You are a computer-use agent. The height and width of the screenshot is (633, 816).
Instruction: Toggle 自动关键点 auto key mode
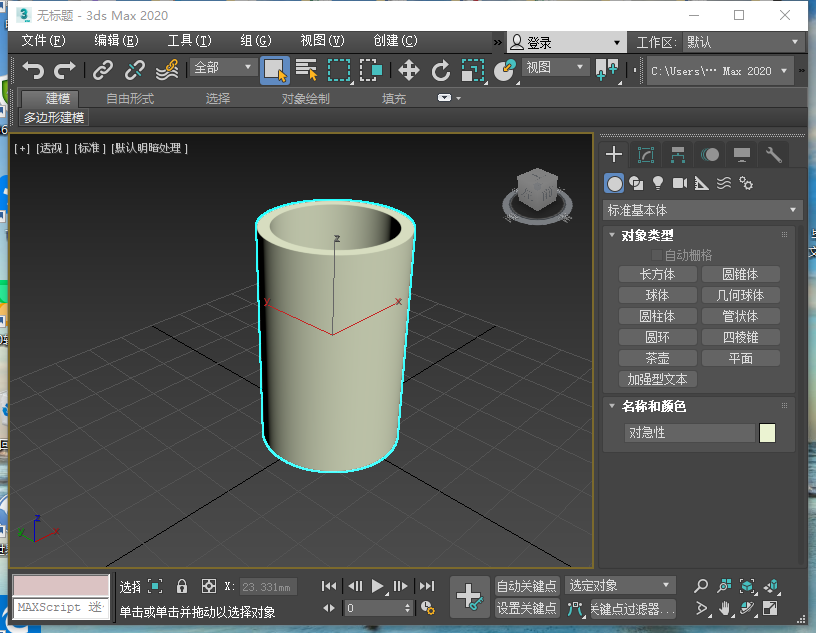[527, 586]
